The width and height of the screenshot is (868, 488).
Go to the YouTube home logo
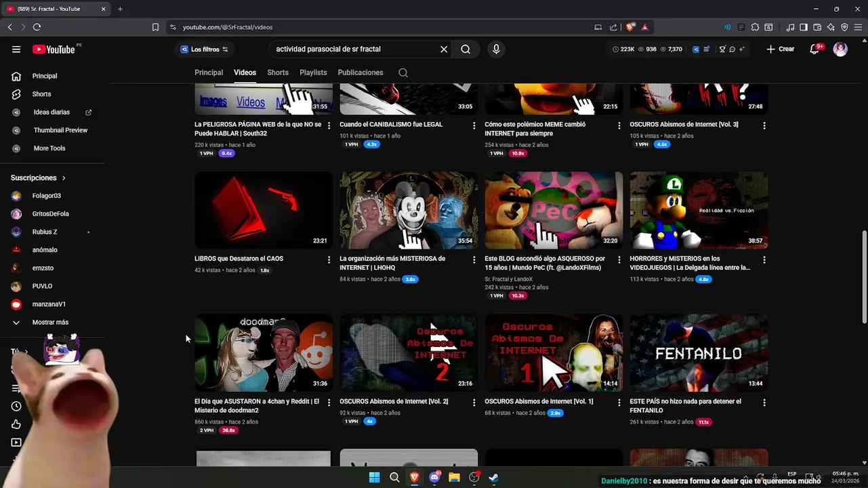pos(54,49)
